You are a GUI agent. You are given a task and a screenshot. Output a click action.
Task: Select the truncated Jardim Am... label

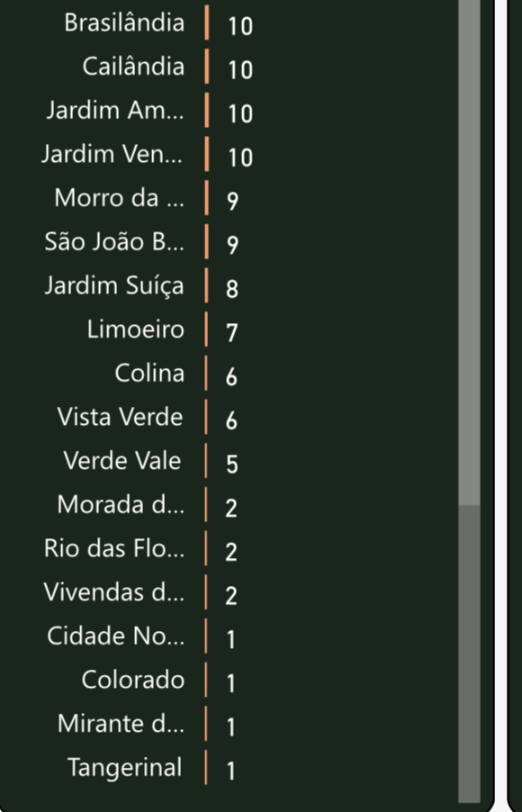point(115,111)
